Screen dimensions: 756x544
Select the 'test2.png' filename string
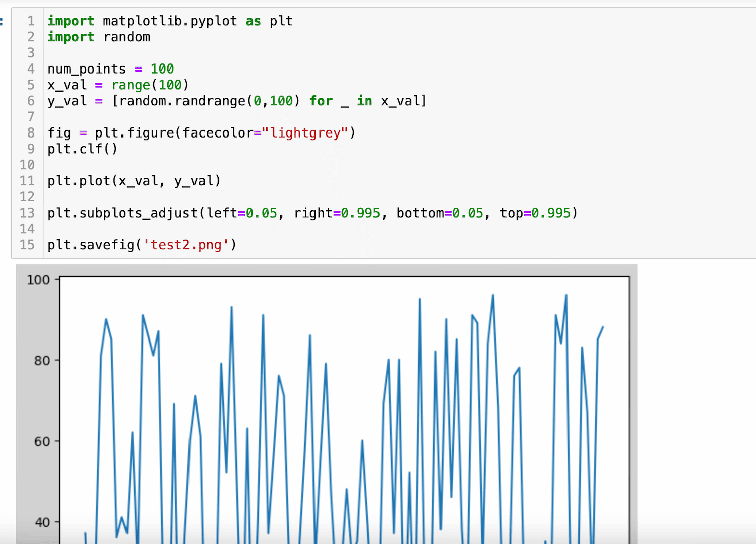click(186, 245)
